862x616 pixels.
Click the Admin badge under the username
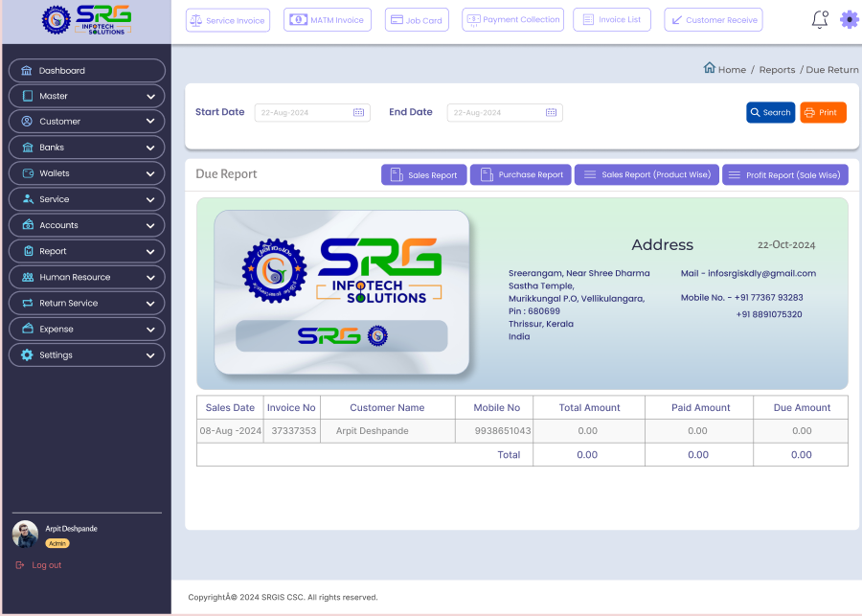tap(57, 543)
